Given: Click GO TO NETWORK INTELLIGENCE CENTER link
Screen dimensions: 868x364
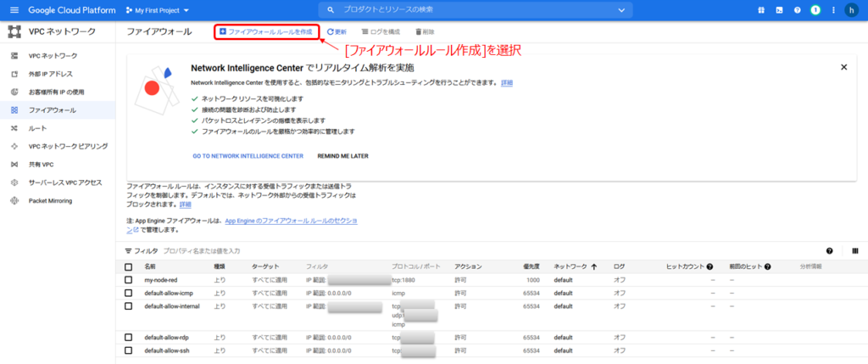Looking at the screenshot, I should (x=248, y=156).
